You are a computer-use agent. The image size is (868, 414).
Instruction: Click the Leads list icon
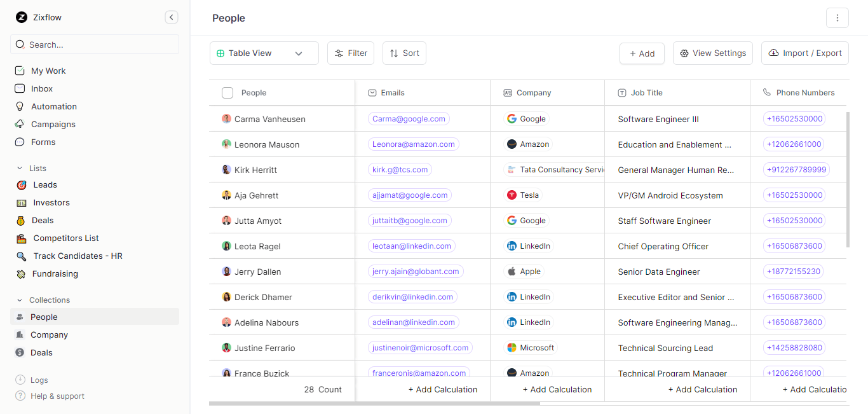(20, 184)
